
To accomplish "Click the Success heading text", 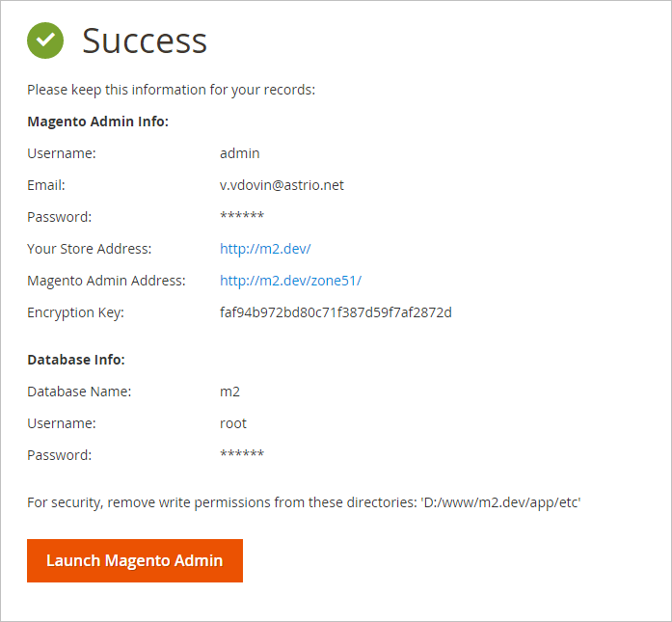I will (145, 41).
